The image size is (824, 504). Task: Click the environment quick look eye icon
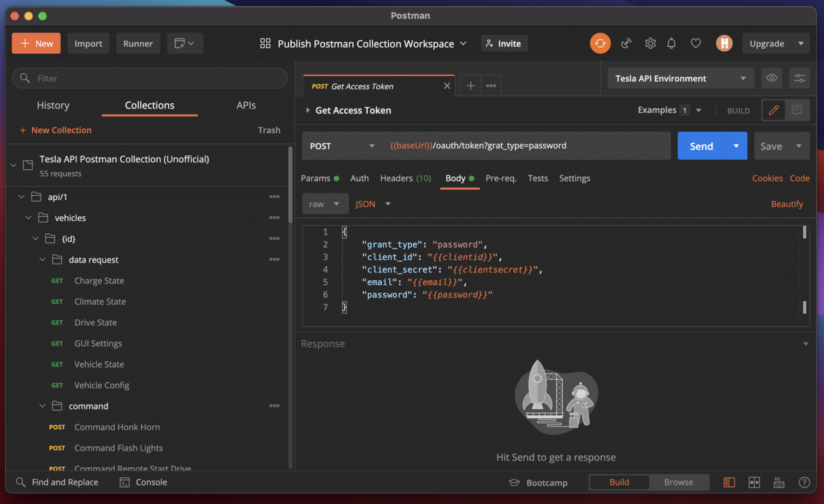[771, 79]
